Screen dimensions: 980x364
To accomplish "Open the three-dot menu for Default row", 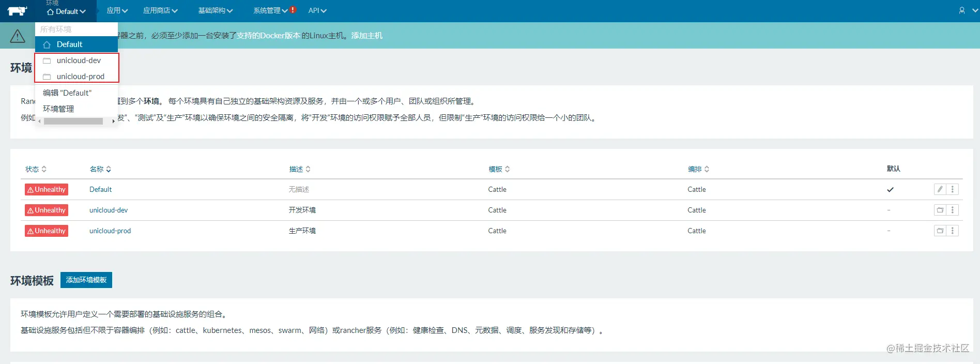I will click(953, 189).
